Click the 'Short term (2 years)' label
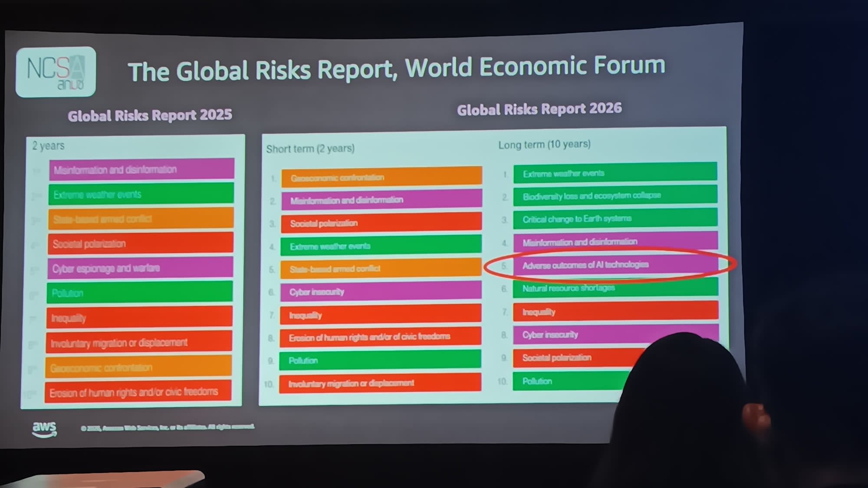Screen dimensions: 868x488 (x=310, y=149)
